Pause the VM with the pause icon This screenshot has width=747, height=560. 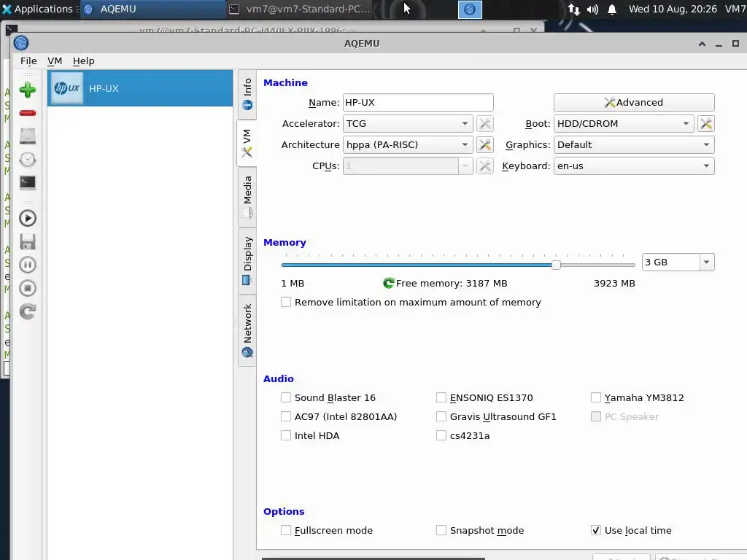(x=28, y=265)
